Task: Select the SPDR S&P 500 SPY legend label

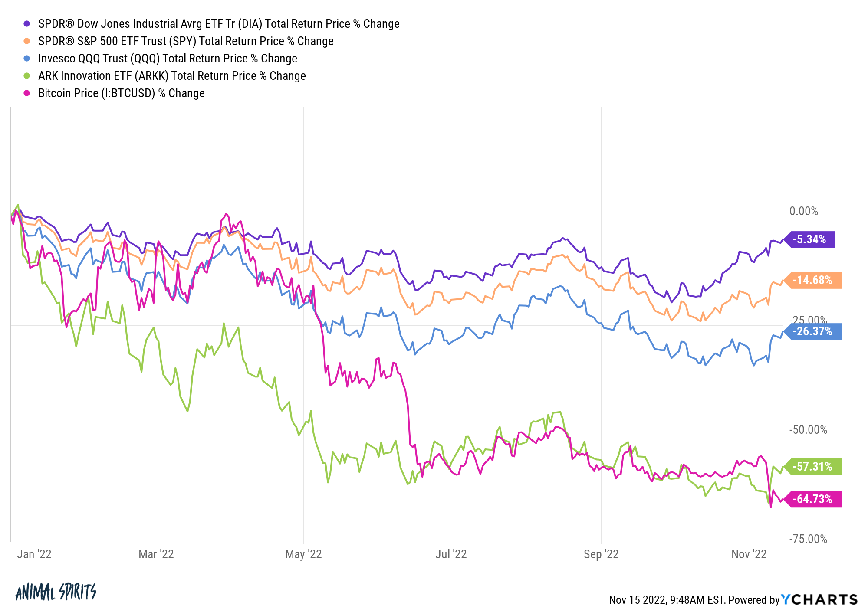Action: pyautogui.click(x=186, y=41)
